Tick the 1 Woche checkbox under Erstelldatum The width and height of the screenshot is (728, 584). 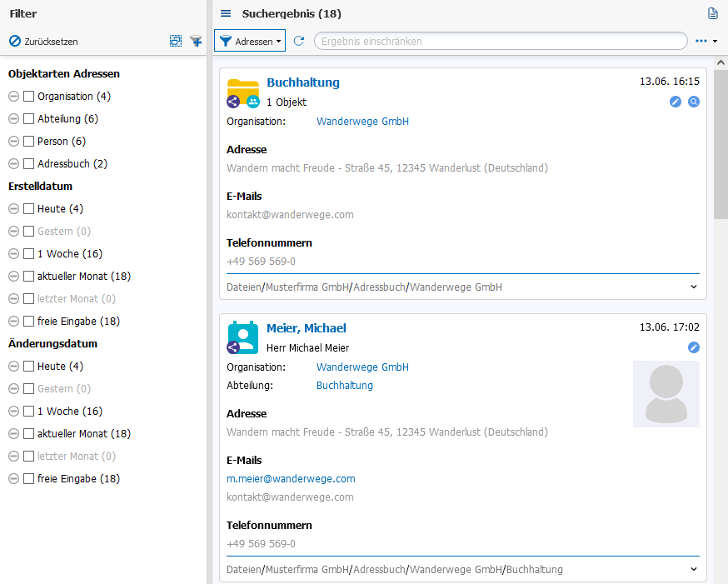[x=28, y=253]
